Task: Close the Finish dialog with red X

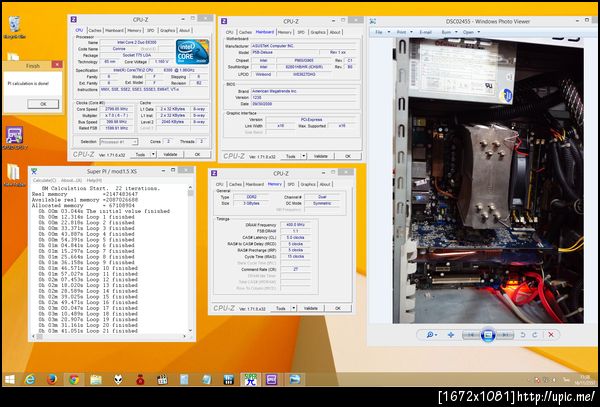Action: [57, 65]
